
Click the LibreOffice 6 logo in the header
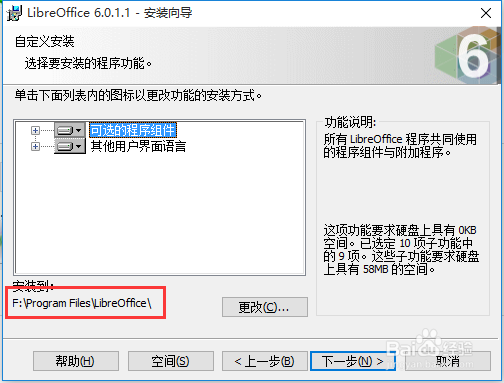pos(467,55)
